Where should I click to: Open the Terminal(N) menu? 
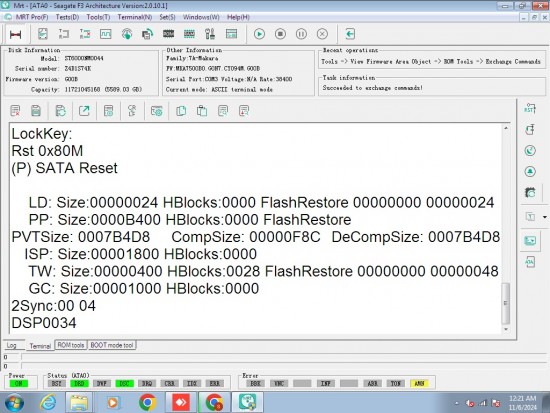point(135,17)
